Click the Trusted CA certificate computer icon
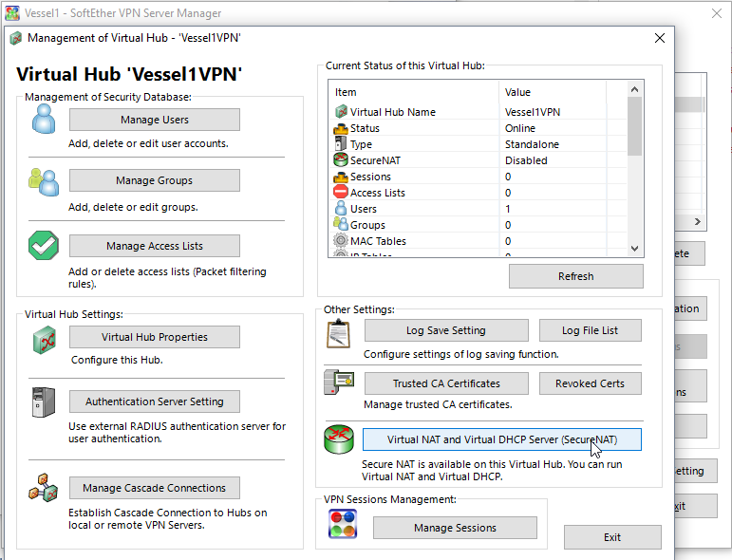 coord(339,383)
